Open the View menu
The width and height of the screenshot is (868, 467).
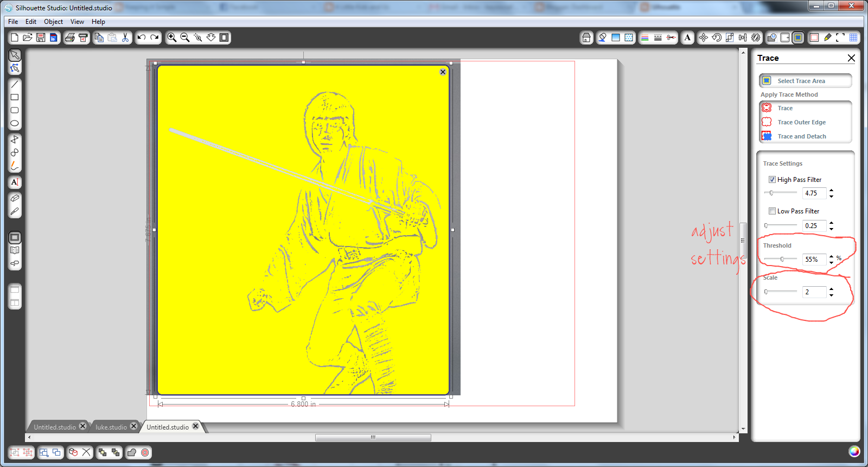[x=77, y=22]
